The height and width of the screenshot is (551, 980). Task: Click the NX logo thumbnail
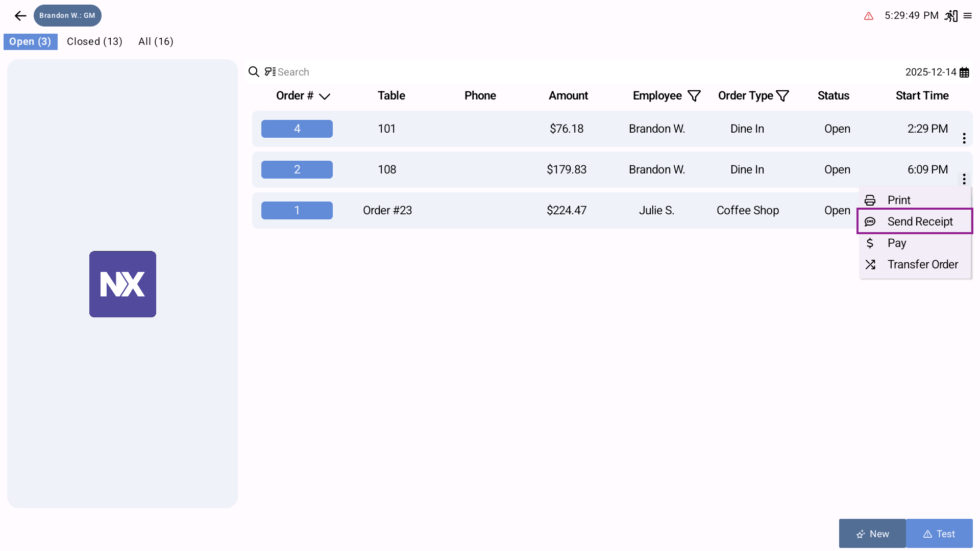click(122, 284)
